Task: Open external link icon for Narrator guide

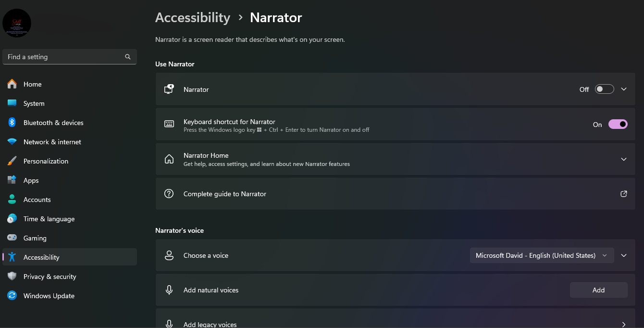Action: 624,194
